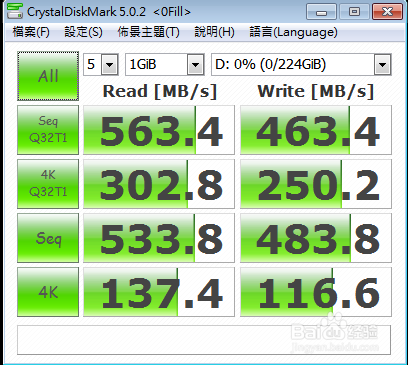
Task: Click the Seq Q32T1 write value 463.4
Action: 316,130
